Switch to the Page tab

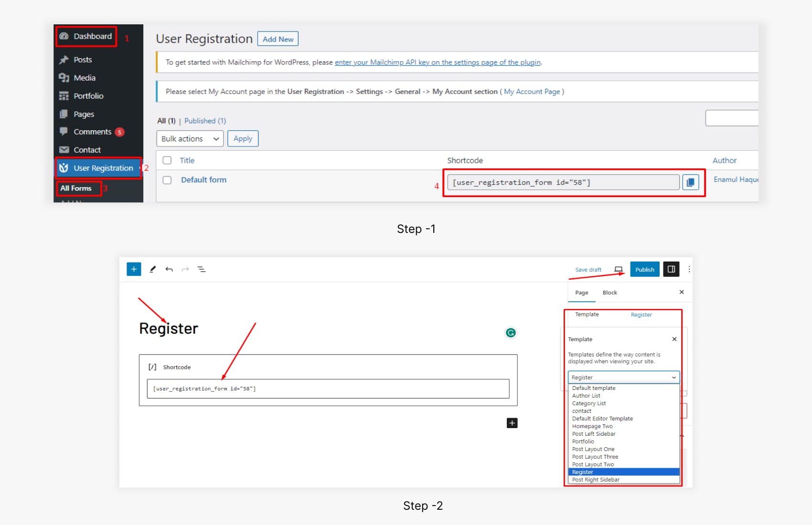pyautogui.click(x=582, y=293)
